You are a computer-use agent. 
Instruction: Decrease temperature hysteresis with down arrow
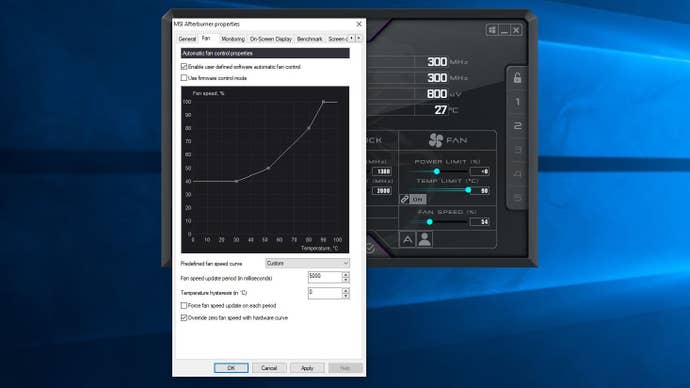(x=345, y=296)
